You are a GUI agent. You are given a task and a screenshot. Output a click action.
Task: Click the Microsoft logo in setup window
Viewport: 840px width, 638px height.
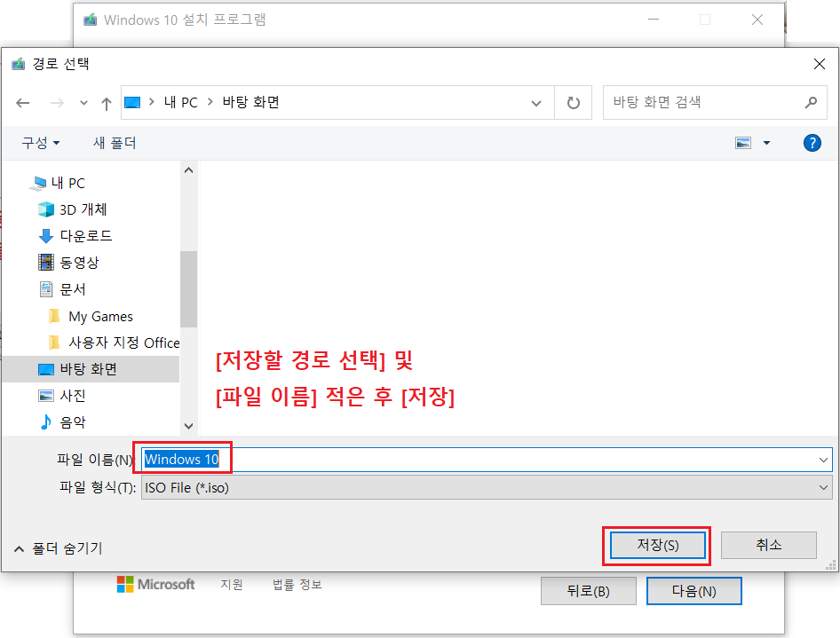[x=156, y=585]
